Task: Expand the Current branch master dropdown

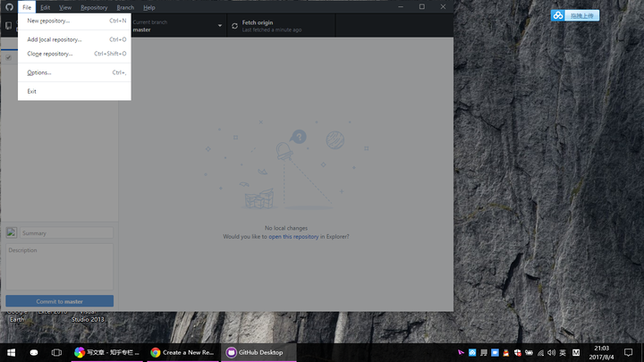Action: (x=176, y=26)
